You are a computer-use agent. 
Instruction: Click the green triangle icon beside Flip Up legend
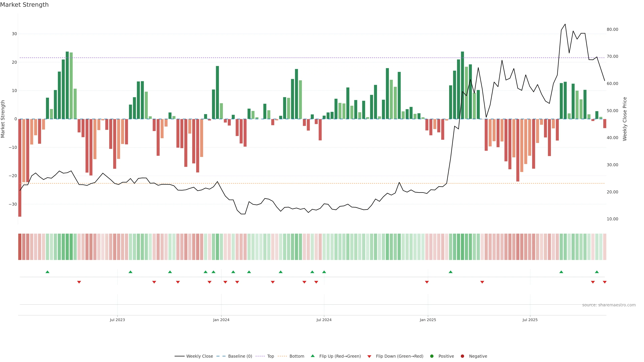(x=312, y=356)
